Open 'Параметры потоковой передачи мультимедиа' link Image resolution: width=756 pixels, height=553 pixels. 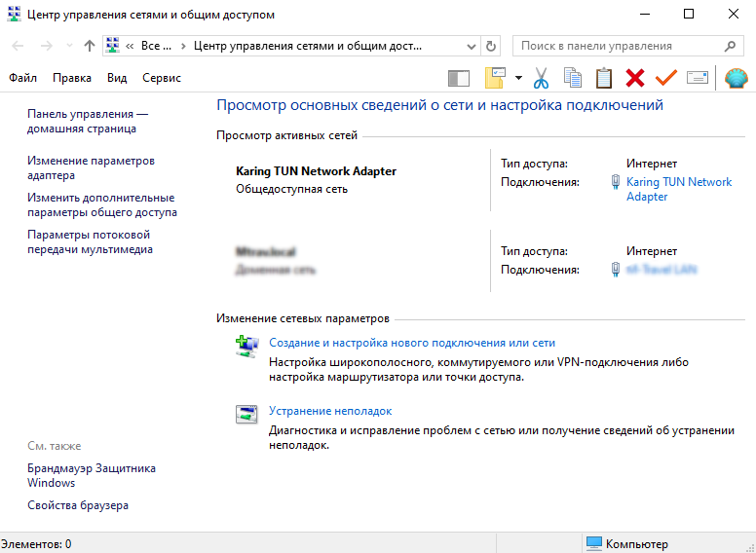(x=91, y=242)
